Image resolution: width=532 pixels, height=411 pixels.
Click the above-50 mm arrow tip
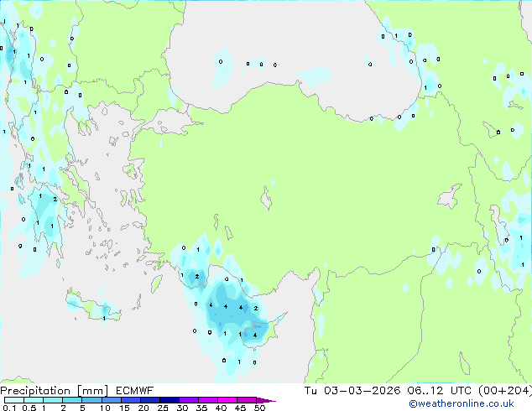click(266, 400)
